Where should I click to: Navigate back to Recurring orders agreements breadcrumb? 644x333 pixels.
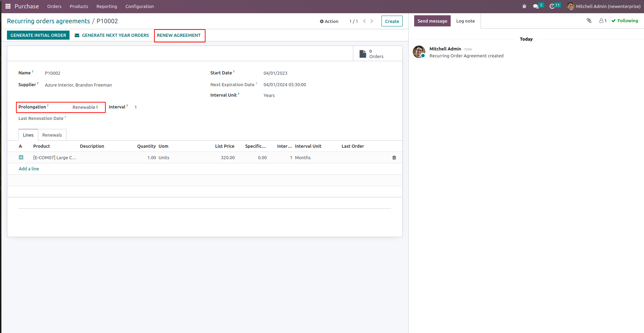point(48,21)
